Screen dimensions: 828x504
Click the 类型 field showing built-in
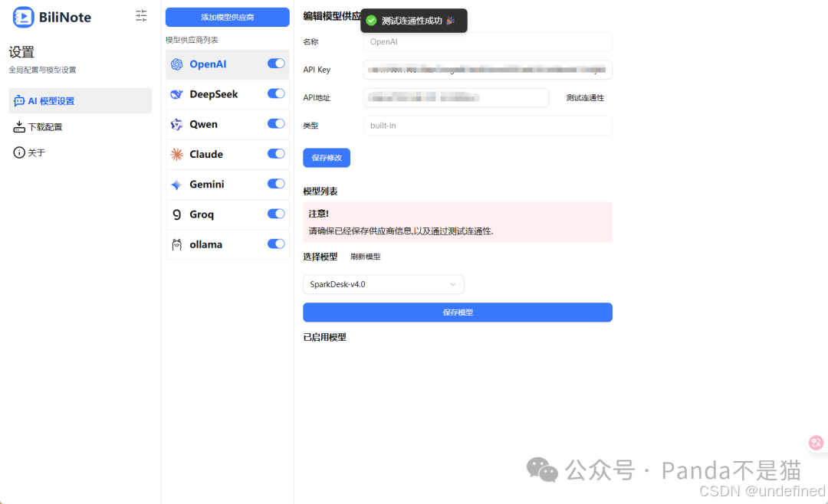click(488, 126)
